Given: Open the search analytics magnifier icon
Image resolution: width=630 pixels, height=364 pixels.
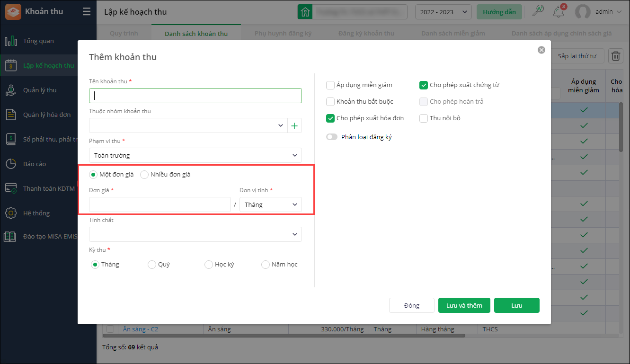Looking at the screenshot, I should (538, 11).
